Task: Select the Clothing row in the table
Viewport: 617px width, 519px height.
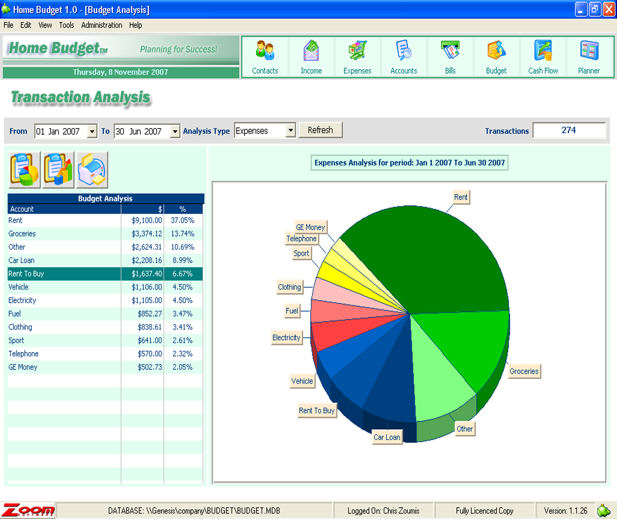Action: tap(105, 327)
